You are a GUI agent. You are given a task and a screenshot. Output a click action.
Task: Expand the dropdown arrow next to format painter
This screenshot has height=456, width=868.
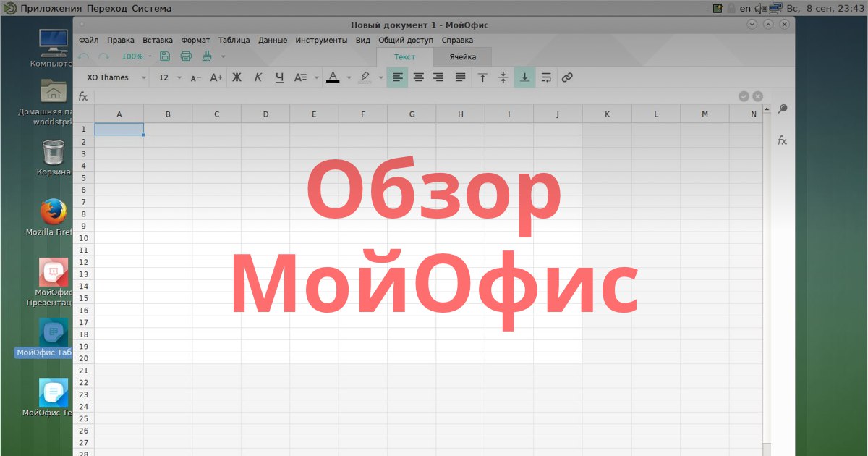(223, 56)
